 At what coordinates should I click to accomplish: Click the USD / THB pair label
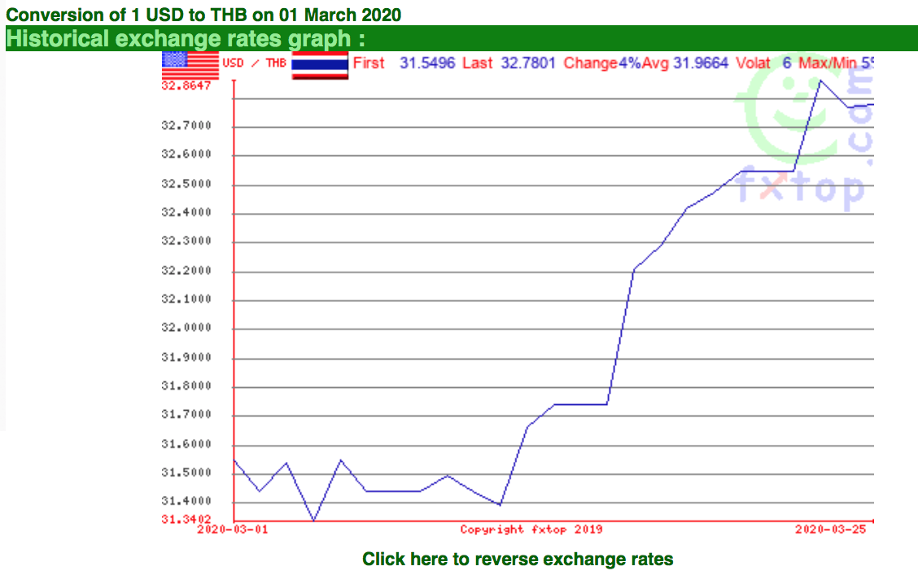(254, 63)
